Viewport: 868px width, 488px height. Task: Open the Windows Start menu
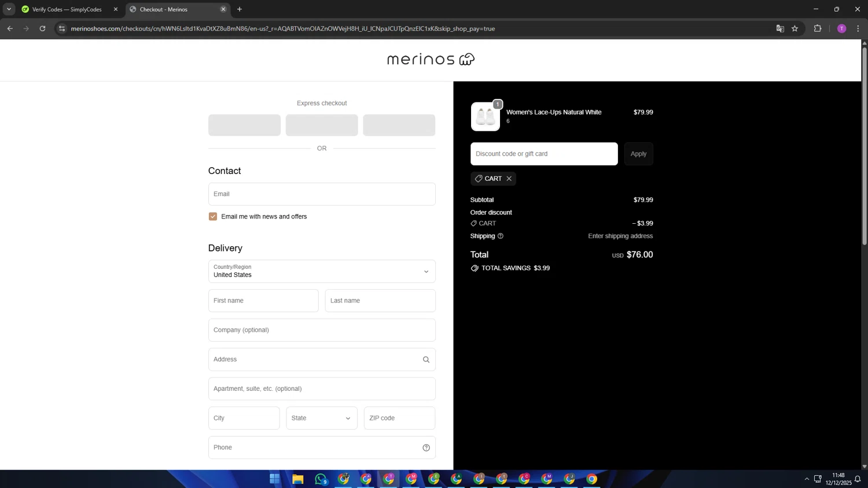click(x=275, y=479)
